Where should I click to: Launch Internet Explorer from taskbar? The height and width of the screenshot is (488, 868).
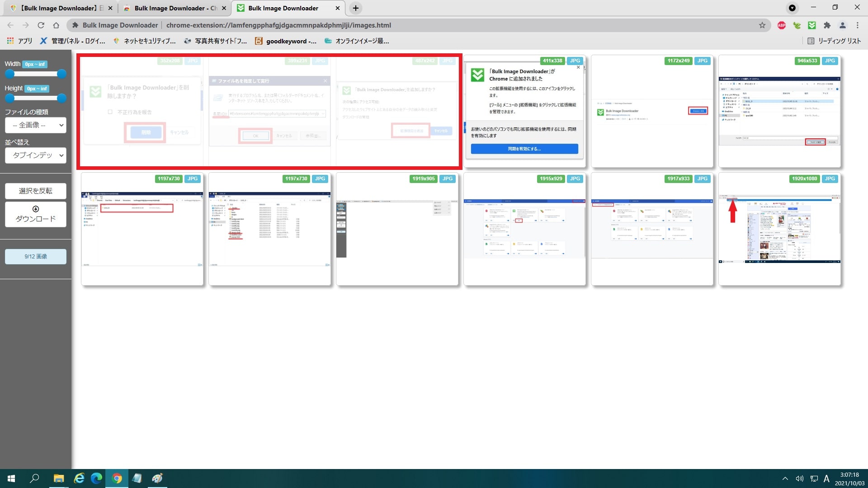[79, 479]
